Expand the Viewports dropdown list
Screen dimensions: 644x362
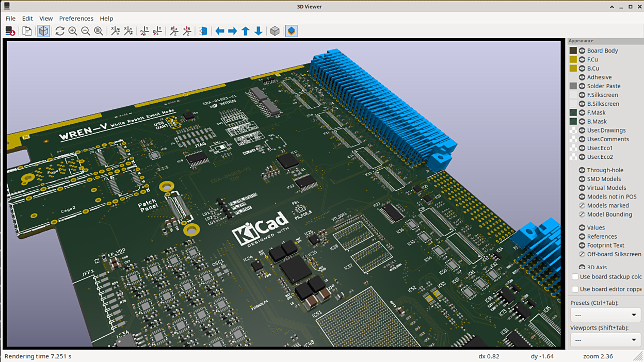[605, 340]
